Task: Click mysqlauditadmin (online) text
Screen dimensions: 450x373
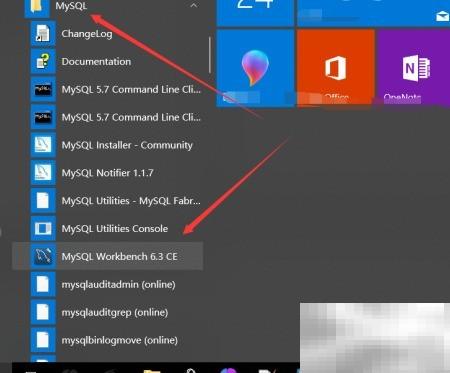Action: click(x=118, y=285)
